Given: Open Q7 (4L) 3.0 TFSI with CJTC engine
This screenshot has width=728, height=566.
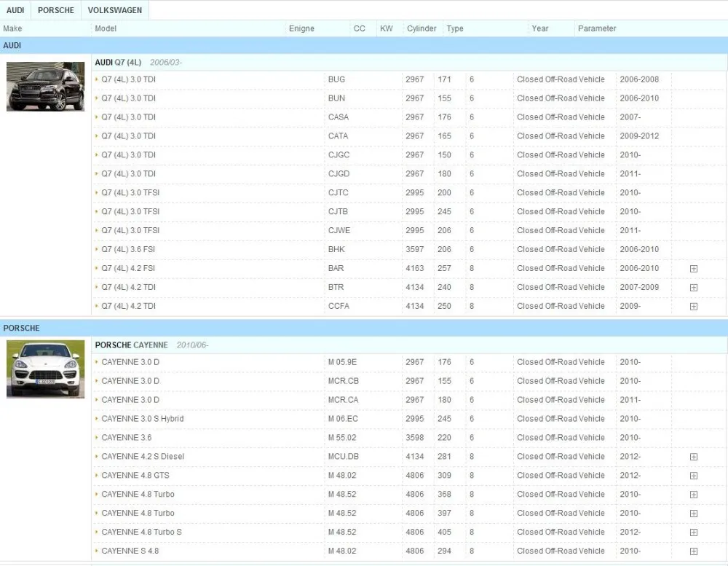Looking at the screenshot, I should pos(130,193).
